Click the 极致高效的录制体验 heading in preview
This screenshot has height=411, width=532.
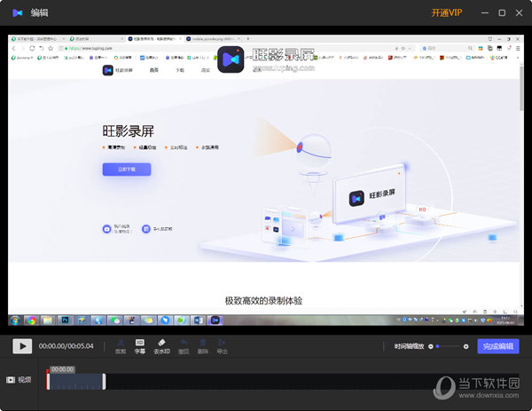[263, 301]
